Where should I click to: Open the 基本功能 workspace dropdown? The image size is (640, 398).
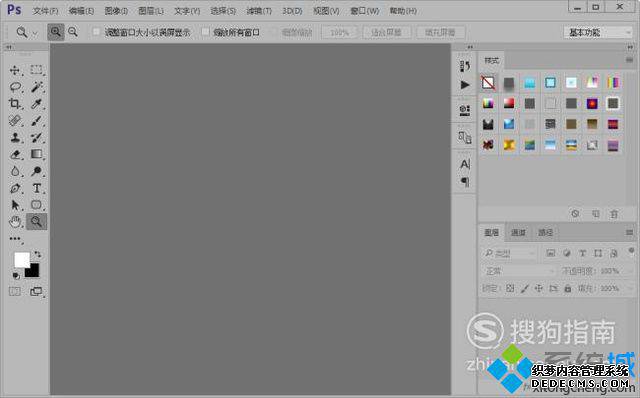pos(598,32)
